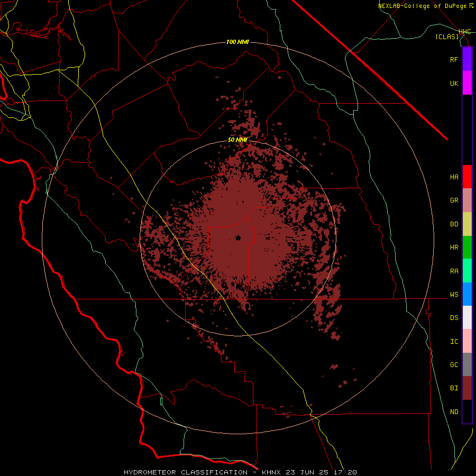Select the GR graupel legend swatch
476x476 pixels.
pos(467,200)
